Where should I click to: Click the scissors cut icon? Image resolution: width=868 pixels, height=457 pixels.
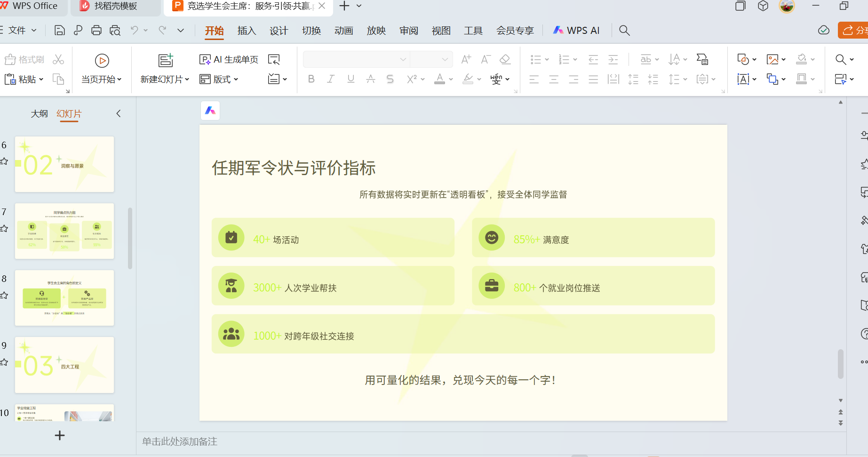click(x=58, y=59)
